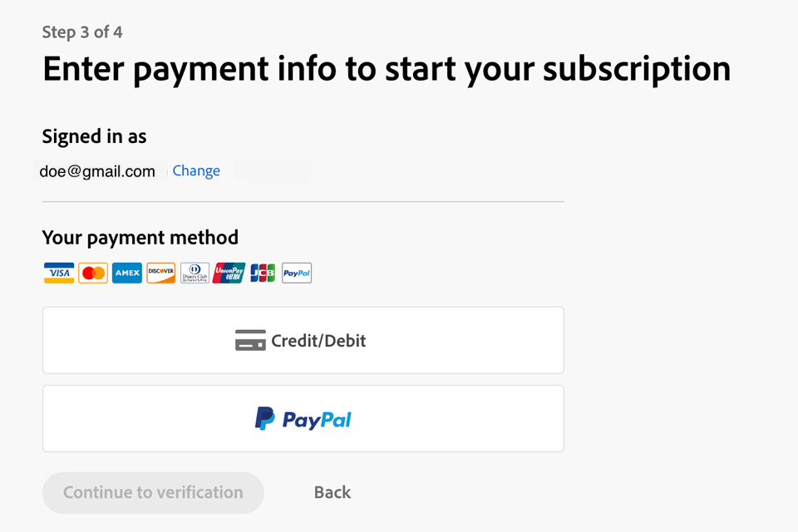The image size is (798, 532).
Task: Click the signed-in email address doe@gmail.com
Action: point(97,172)
